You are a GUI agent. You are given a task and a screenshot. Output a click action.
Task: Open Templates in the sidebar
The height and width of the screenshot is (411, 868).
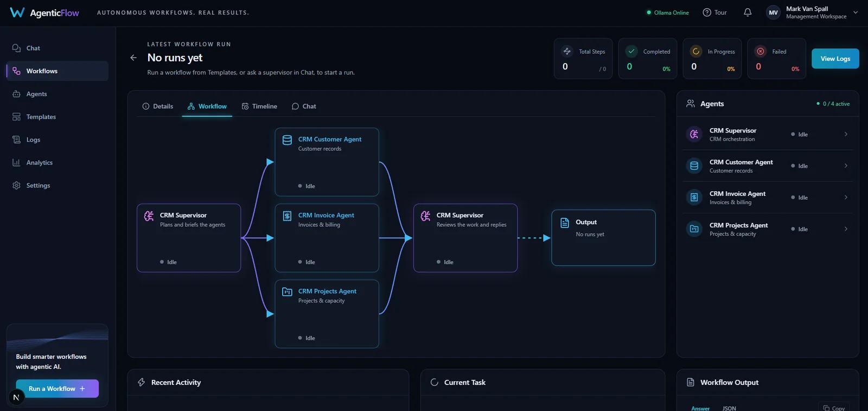pyautogui.click(x=58, y=117)
